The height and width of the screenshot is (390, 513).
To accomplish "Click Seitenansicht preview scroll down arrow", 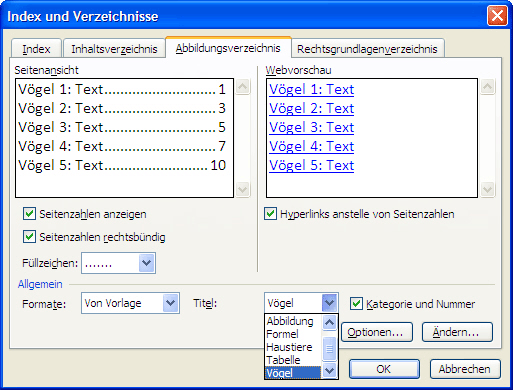I will click(x=242, y=189).
